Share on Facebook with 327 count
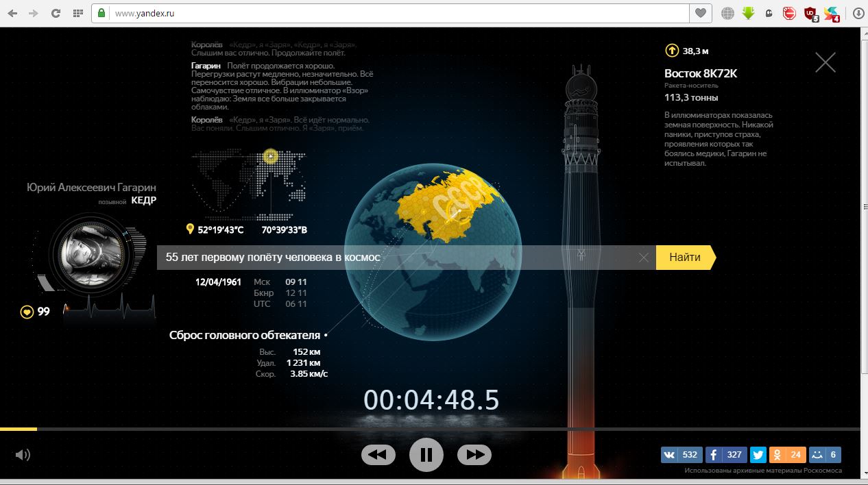 tap(726, 454)
